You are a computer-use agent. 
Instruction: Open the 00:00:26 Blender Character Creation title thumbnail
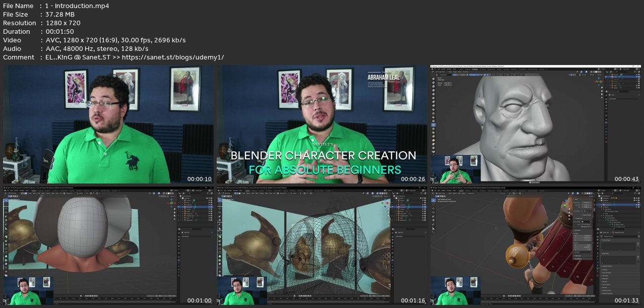tap(321, 124)
